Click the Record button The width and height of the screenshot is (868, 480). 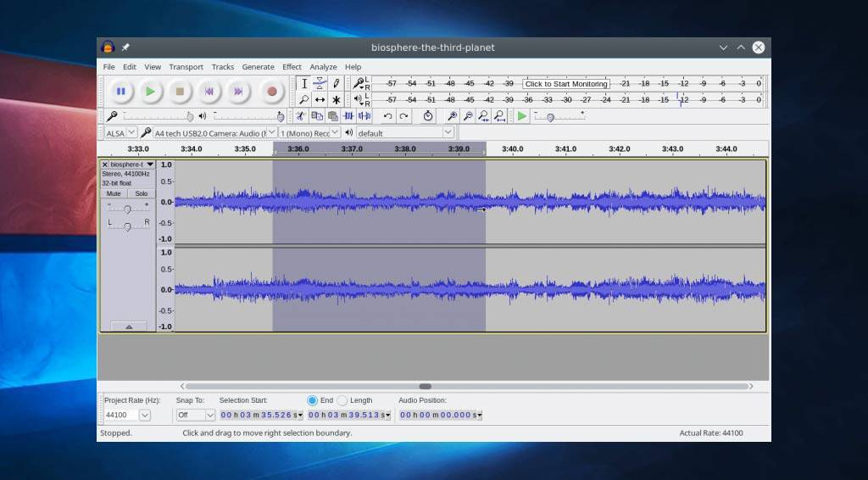[271, 91]
